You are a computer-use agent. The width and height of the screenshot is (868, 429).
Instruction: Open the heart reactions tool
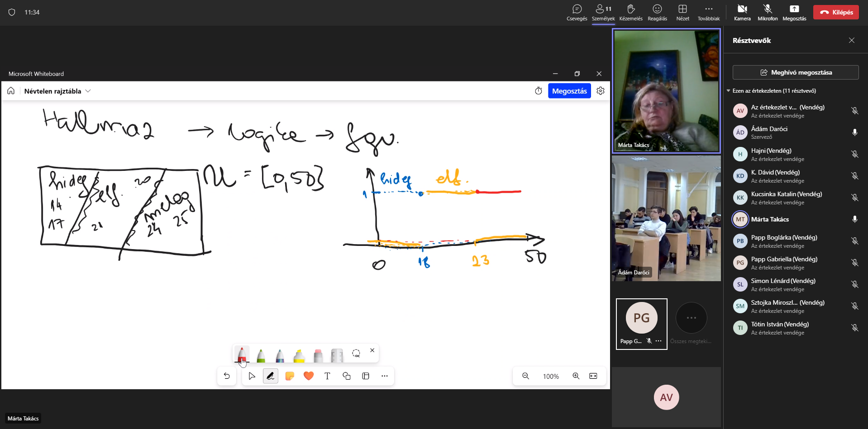pos(309,376)
